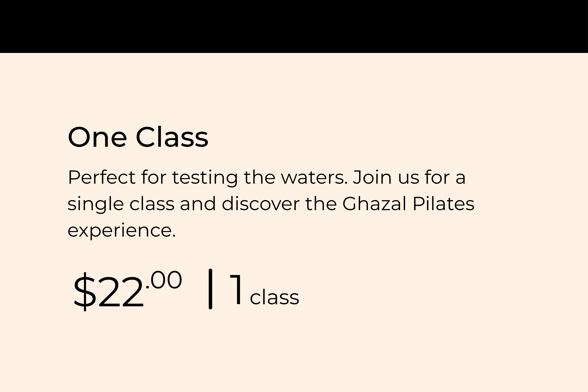Click the "One Class" heading
Screen dimensions: 588x392
tap(138, 137)
